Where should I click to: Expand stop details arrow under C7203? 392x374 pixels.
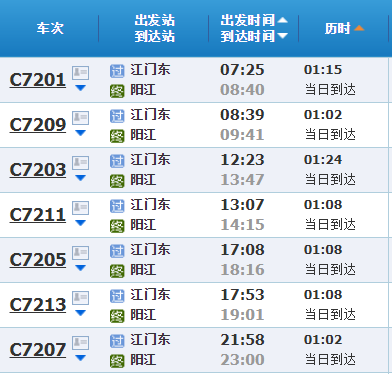coord(80,178)
